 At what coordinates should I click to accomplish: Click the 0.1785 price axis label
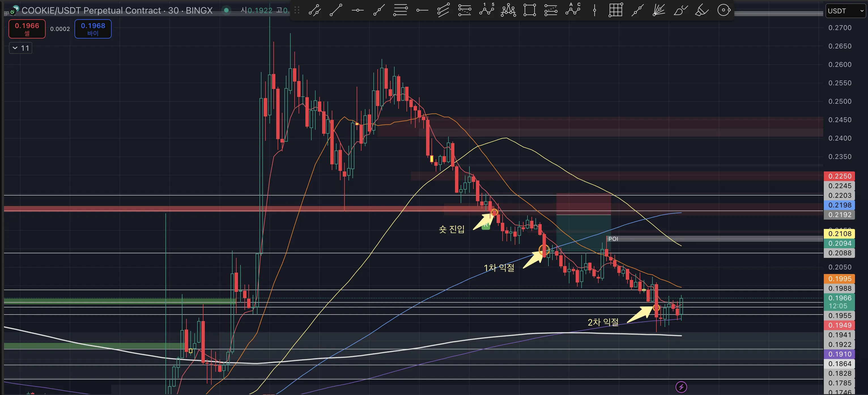click(x=839, y=383)
